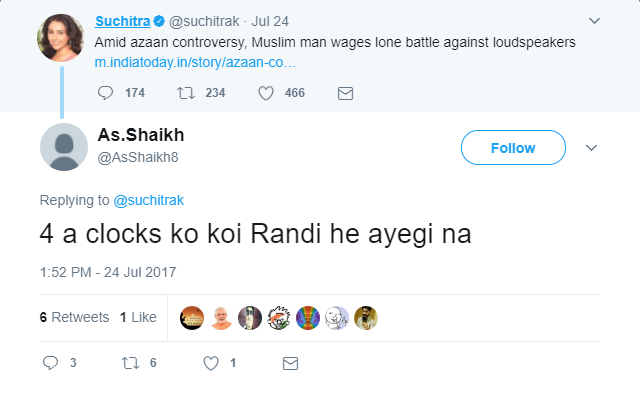Open As.Shaikh's default avatar
The height and width of the screenshot is (403, 640).
(64, 146)
